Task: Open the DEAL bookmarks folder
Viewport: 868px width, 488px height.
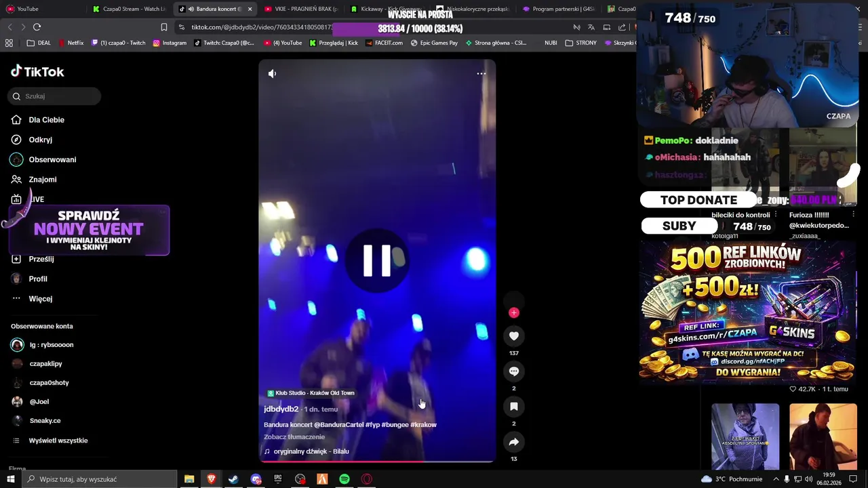Action: pyautogui.click(x=39, y=43)
